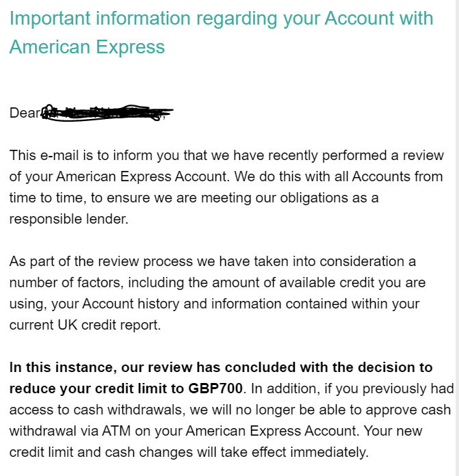
Task: Click "American Express" in the heading's second line
Action: pyautogui.click(x=87, y=47)
